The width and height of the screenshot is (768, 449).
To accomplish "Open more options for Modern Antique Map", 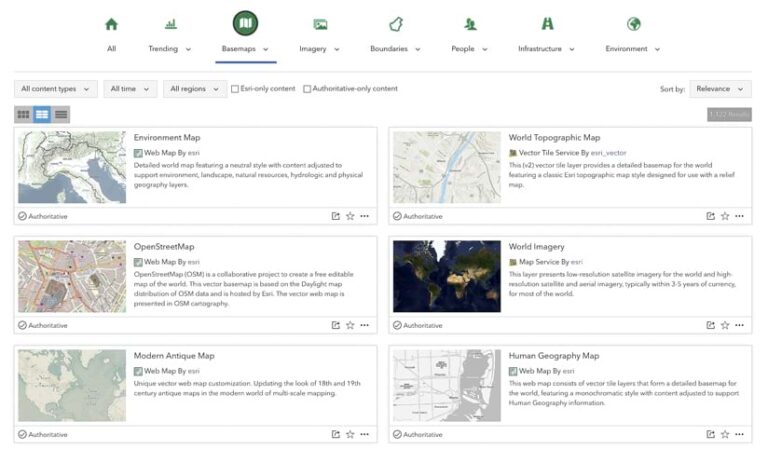I will tap(364, 434).
